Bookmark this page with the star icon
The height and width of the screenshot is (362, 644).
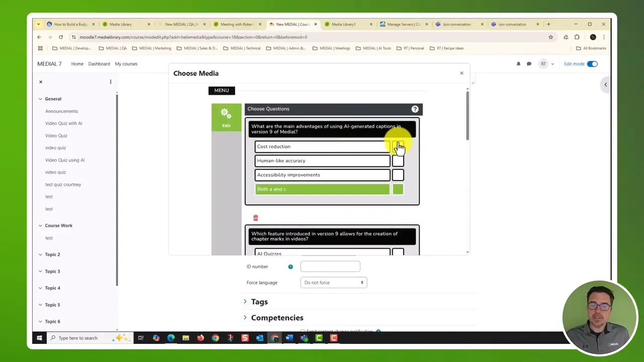[x=551, y=37]
